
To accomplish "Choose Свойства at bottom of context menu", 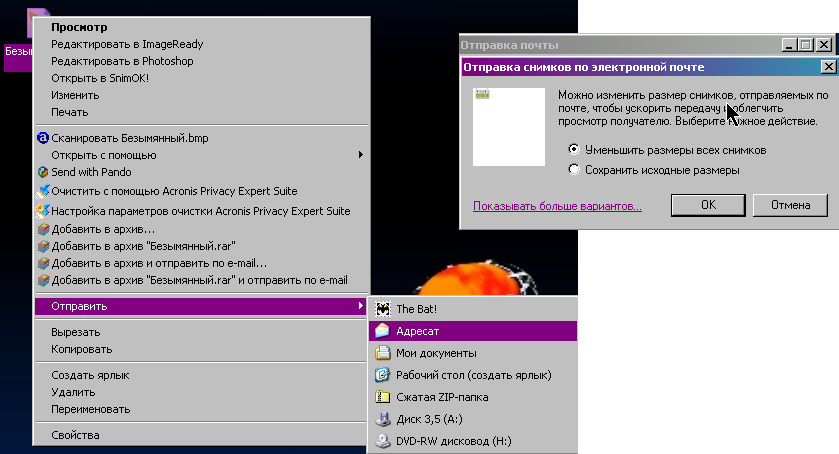I will [75, 435].
